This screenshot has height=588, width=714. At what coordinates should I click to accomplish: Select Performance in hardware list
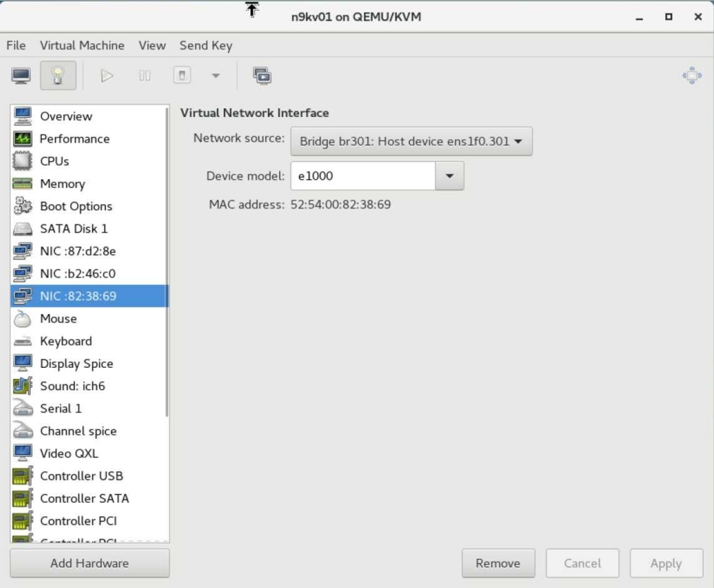[89, 139]
